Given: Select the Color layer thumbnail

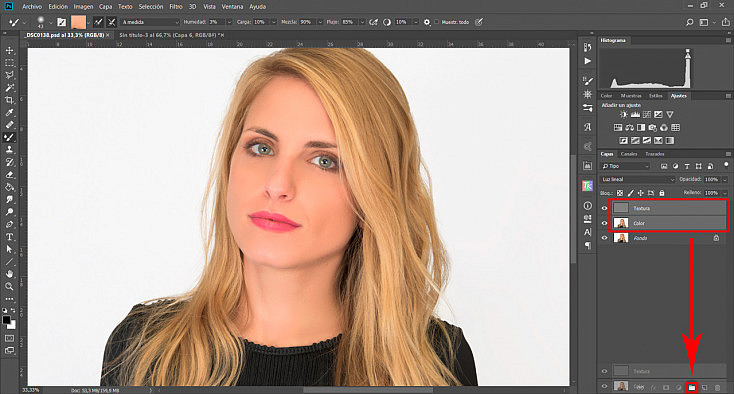Looking at the screenshot, I should pyautogui.click(x=621, y=223).
